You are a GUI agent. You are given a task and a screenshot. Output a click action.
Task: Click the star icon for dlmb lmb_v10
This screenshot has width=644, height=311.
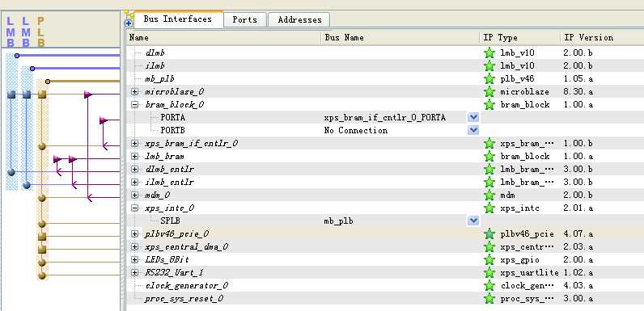pyautogui.click(x=489, y=53)
